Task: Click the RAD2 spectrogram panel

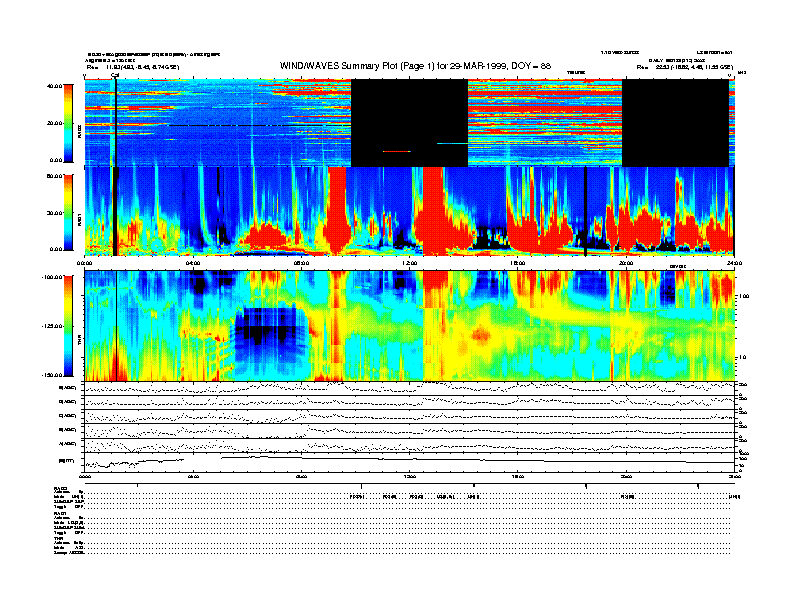Action: pos(409,123)
